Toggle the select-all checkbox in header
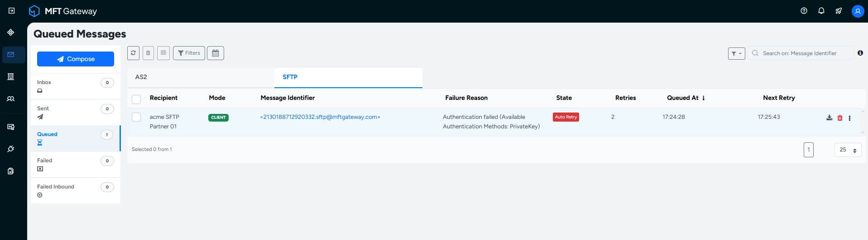Viewport: 868px width, 240px height. (x=136, y=99)
